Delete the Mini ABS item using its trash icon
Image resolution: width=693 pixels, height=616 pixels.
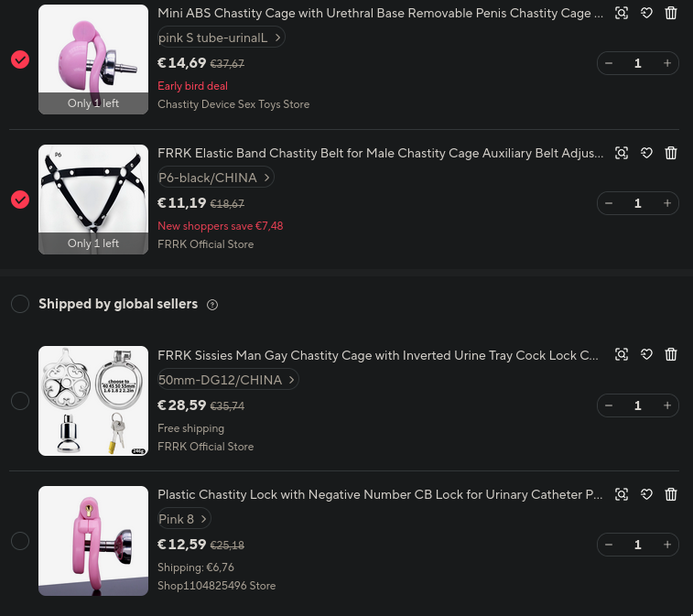[671, 13]
